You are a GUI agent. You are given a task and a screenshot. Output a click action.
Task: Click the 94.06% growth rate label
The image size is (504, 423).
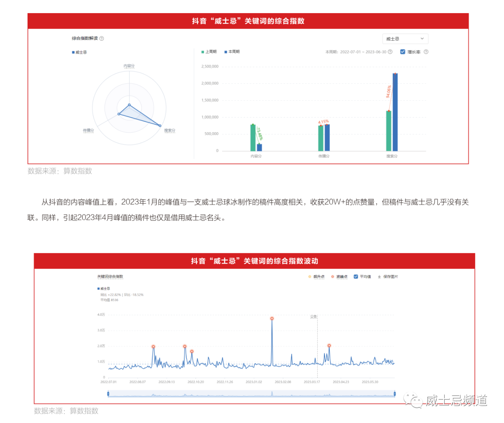click(x=389, y=92)
